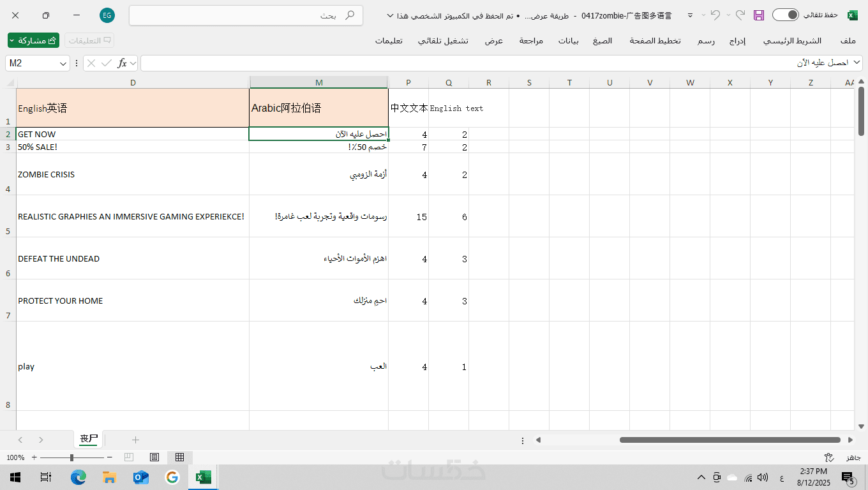Viewport: 868px width, 490px height.
Task: Toggle the AutoSave switch
Action: pos(786,15)
